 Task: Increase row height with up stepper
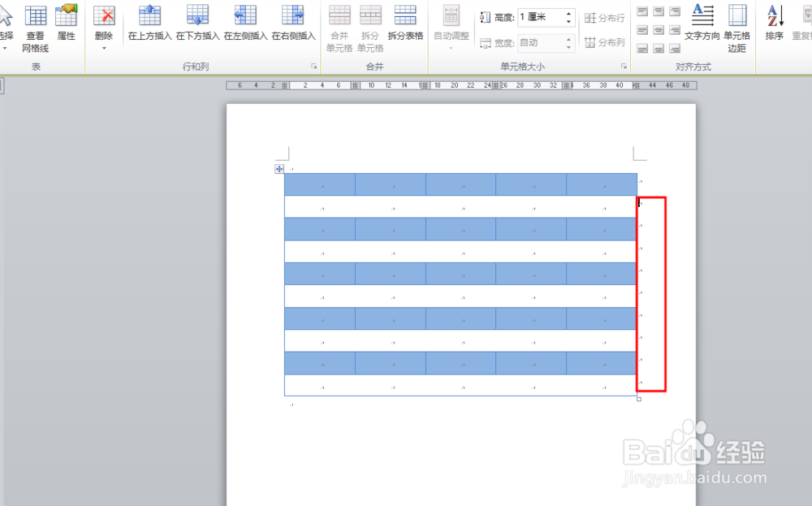(x=568, y=14)
